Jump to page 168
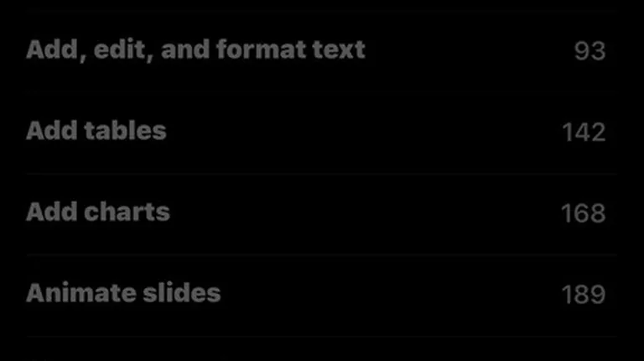This screenshot has height=361, width=644. coord(584,213)
